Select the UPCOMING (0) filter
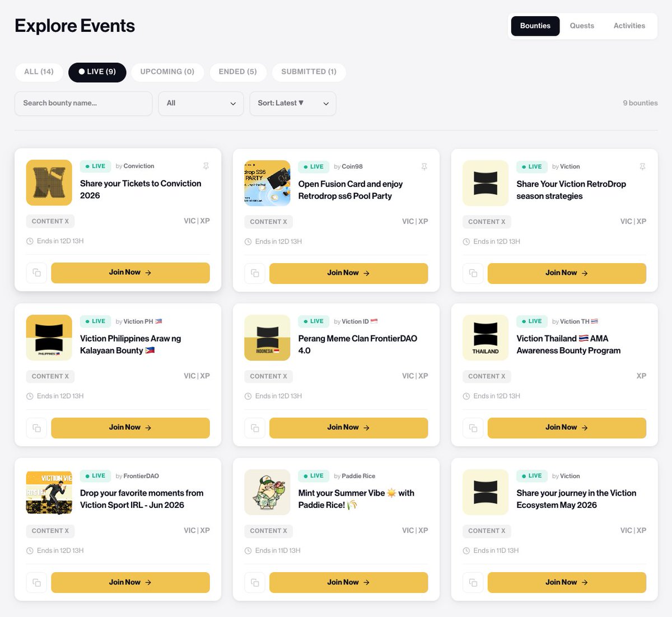Viewport: 672px width, 617px height. coord(167,72)
